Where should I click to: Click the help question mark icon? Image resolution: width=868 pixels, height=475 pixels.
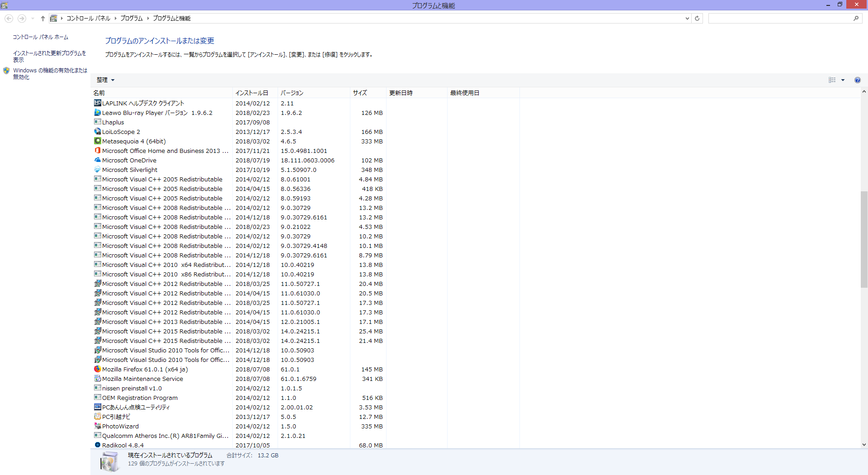pos(857,80)
